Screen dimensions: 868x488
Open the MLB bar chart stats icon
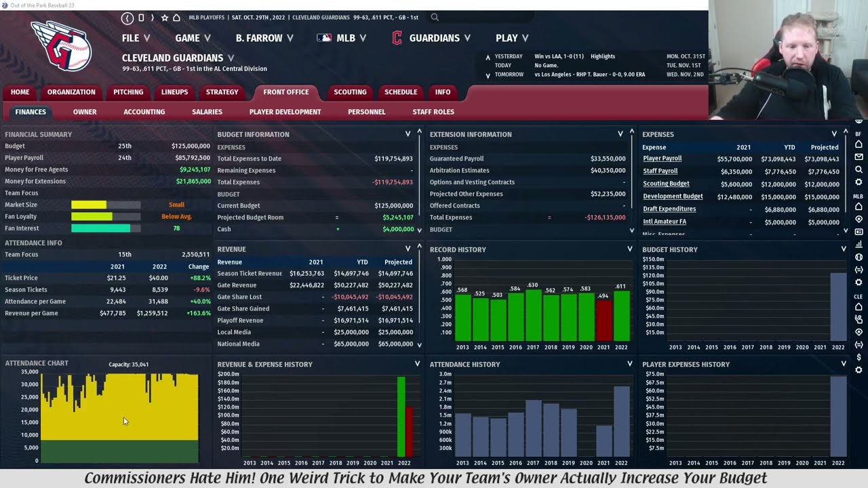859,245
